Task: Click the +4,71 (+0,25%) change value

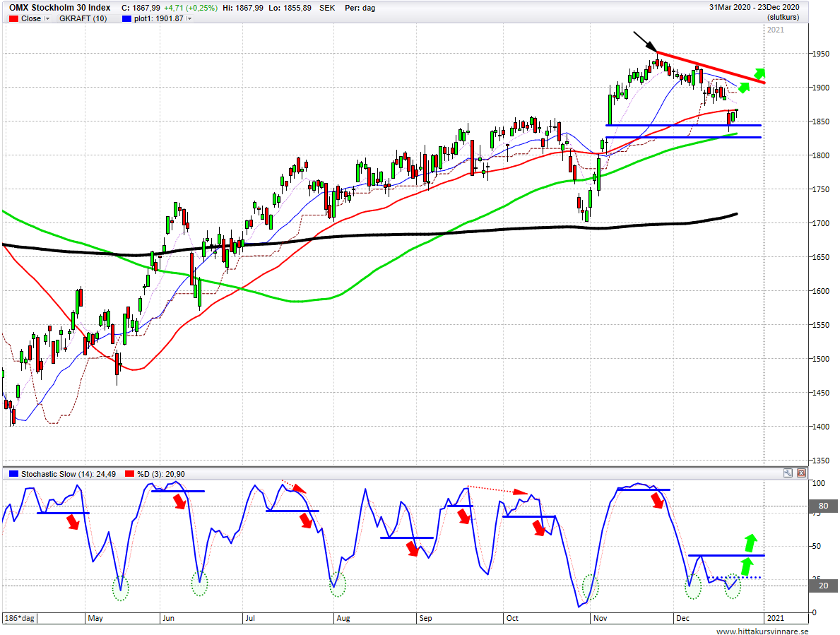Action: pos(191,8)
